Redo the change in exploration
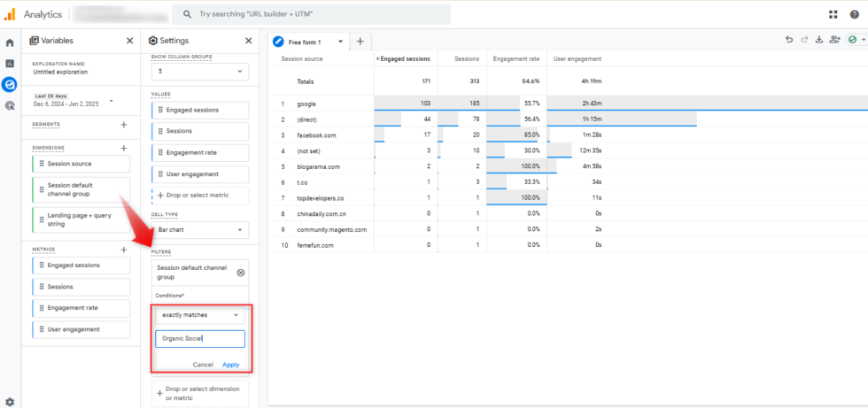This screenshot has width=868, height=408. (x=804, y=40)
